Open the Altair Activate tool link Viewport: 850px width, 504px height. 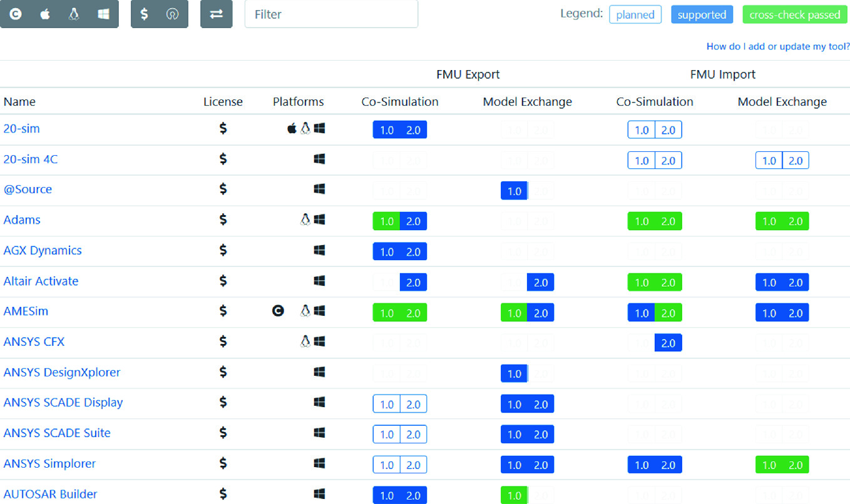(x=41, y=281)
